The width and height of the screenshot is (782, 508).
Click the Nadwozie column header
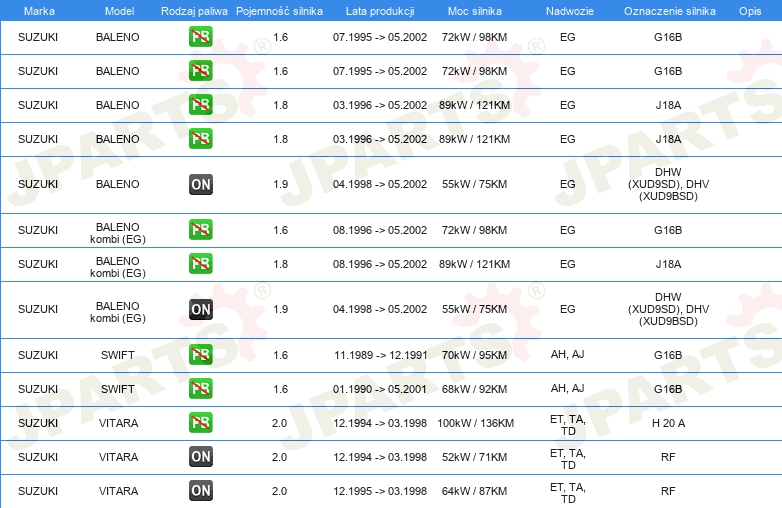[570, 11]
